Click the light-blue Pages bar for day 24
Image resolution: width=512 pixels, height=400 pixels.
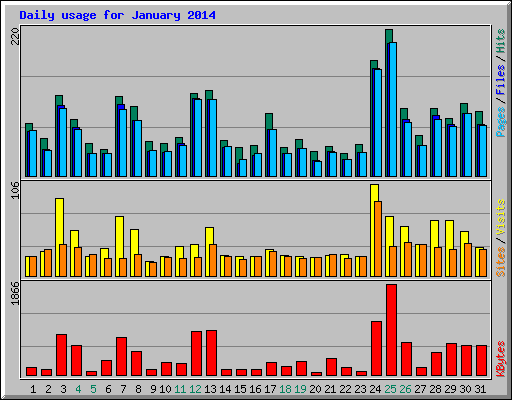(x=378, y=123)
